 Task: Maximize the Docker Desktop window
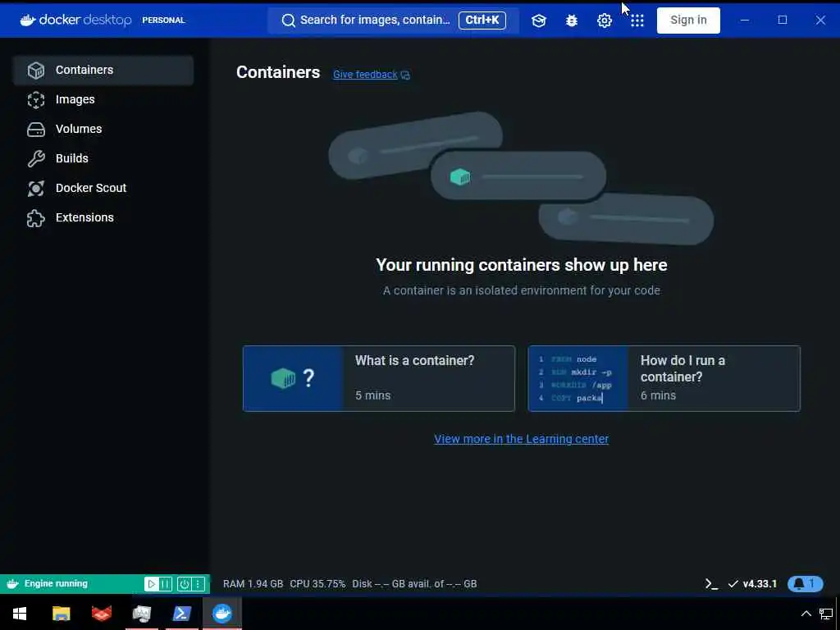coord(783,21)
